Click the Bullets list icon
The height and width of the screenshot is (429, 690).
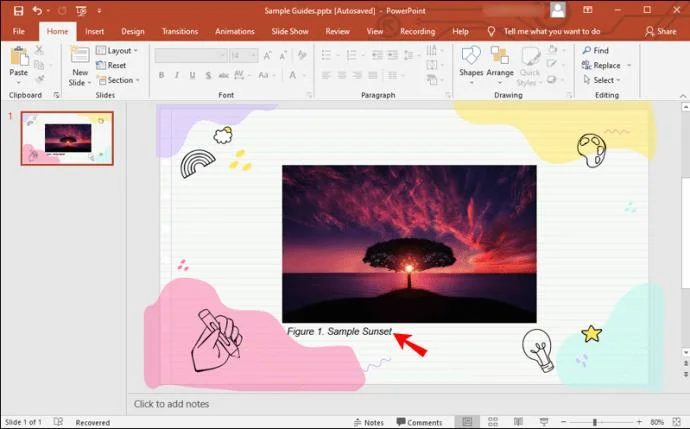[326, 55]
